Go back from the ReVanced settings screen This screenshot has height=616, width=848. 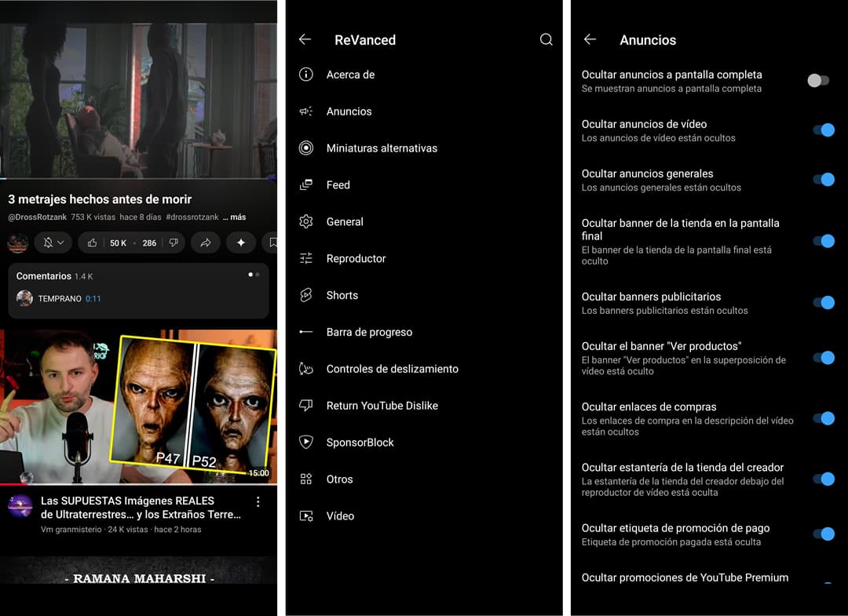click(x=305, y=39)
